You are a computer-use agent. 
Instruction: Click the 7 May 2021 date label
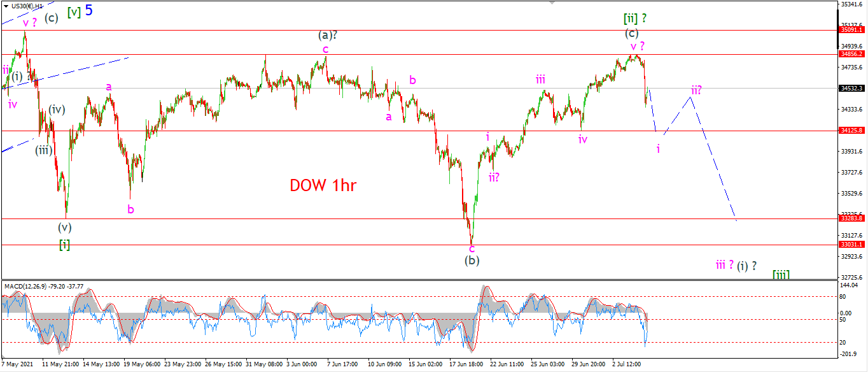16,364
